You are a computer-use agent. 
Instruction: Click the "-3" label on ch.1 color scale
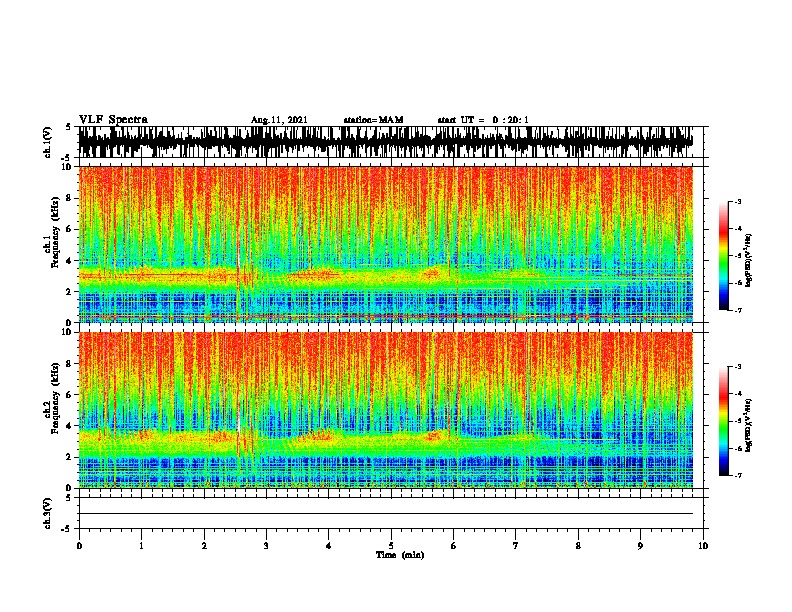737,201
